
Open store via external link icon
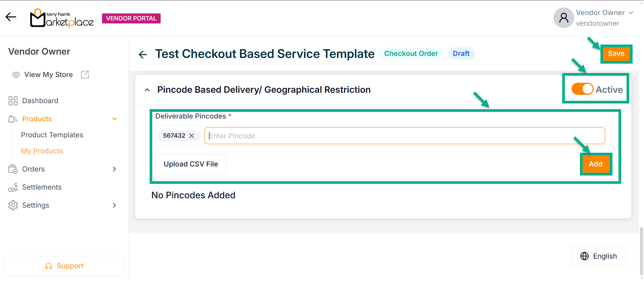(x=85, y=75)
